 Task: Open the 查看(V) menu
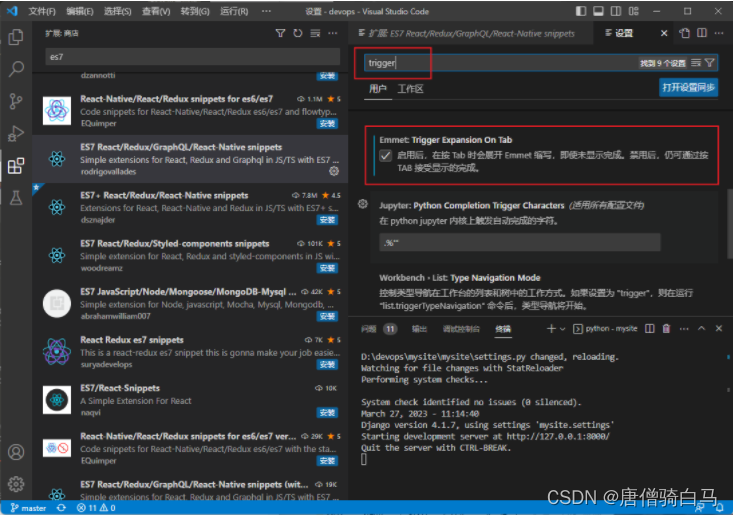tap(156, 11)
